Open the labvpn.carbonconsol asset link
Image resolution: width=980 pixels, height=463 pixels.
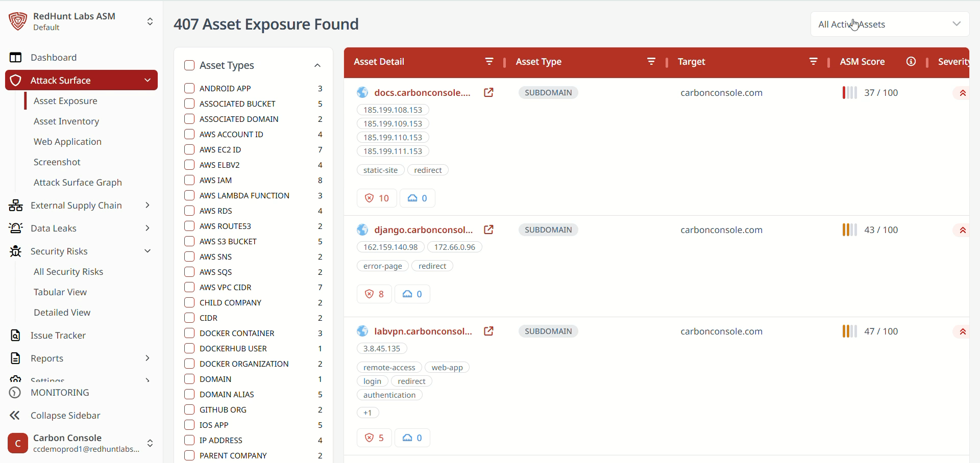pos(423,331)
